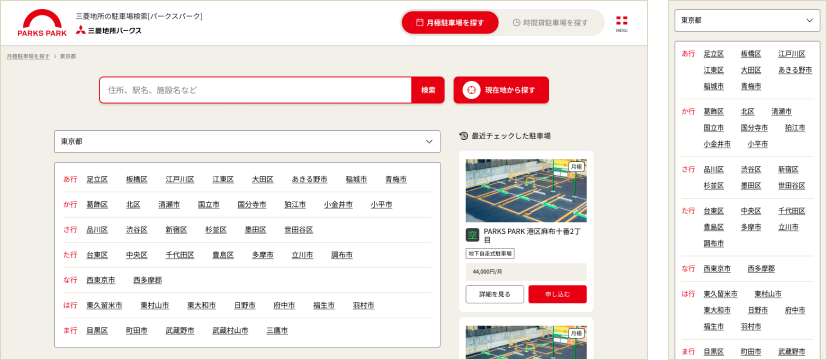Click 杉並区 in the narrow mobile list
The width and height of the screenshot is (827, 360).
pyautogui.click(x=714, y=186)
